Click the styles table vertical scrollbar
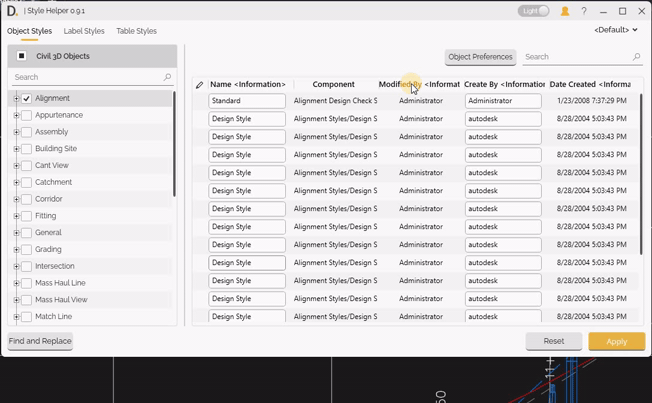 click(642, 174)
